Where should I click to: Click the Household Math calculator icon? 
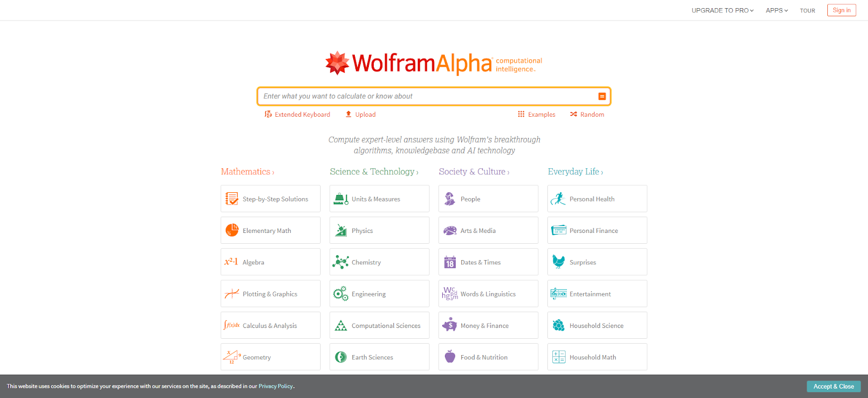pos(559,357)
